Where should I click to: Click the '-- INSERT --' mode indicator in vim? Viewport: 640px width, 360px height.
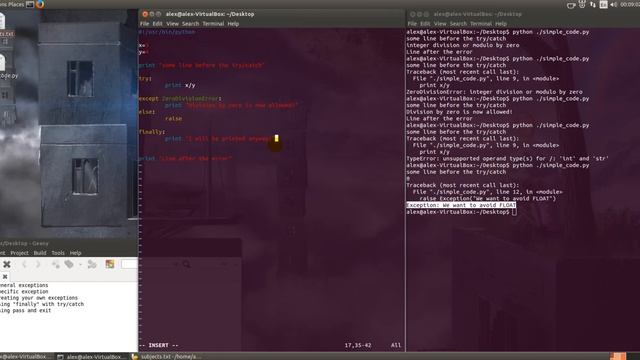159,345
